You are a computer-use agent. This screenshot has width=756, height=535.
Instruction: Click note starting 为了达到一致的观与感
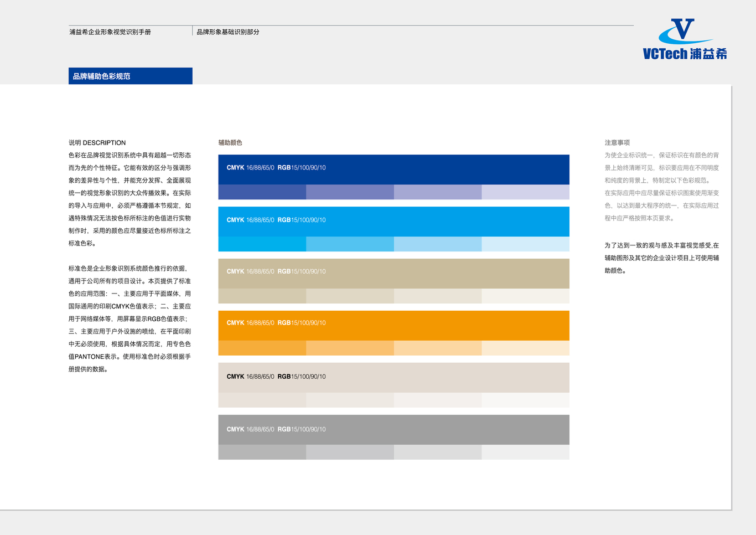coord(662,258)
